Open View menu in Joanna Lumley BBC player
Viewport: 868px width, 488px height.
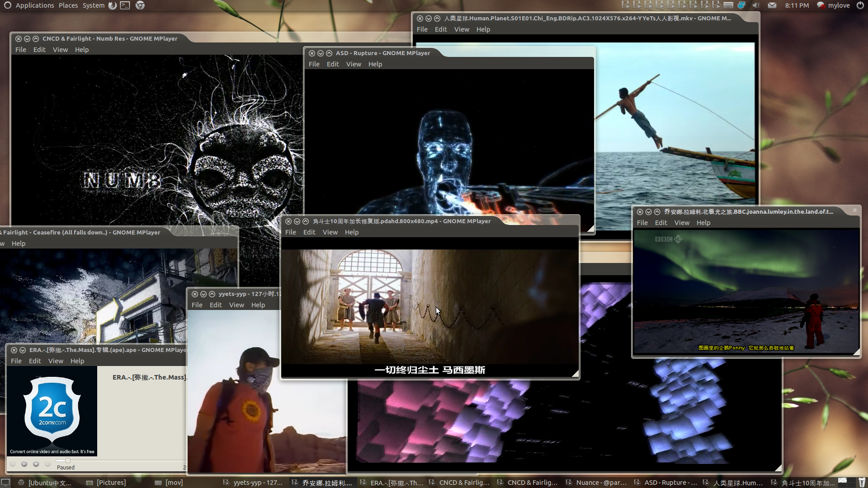tap(682, 223)
